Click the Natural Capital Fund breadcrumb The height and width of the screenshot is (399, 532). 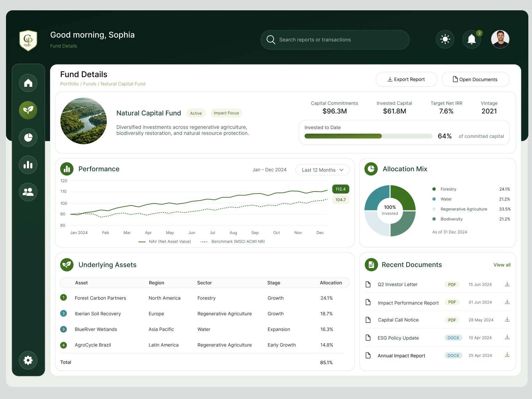(123, 84)
